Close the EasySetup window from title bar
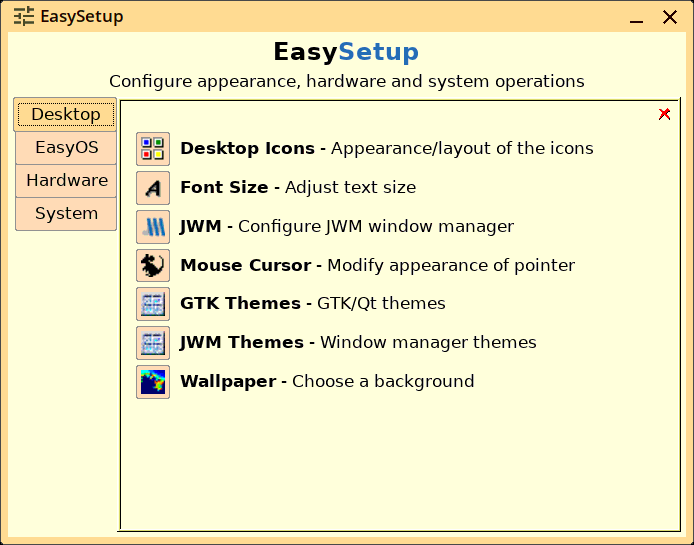Image resolution: width=694 pixels, height=545 pixels. pos(670,17)
